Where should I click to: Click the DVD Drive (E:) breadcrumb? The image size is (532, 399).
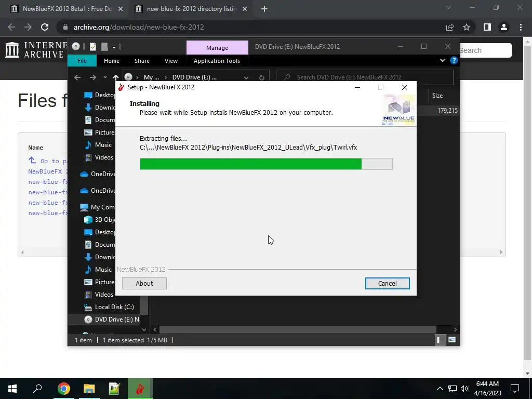coord(194,77)
